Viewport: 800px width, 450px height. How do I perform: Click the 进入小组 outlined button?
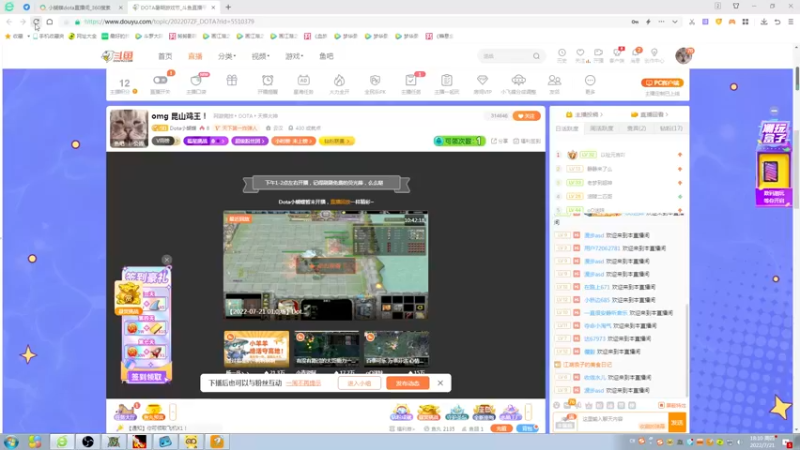pos(359,383)
